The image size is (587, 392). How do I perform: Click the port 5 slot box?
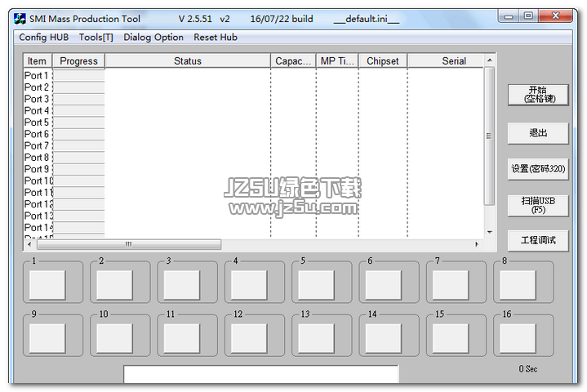pyautogui.click(x=316, y=285)
